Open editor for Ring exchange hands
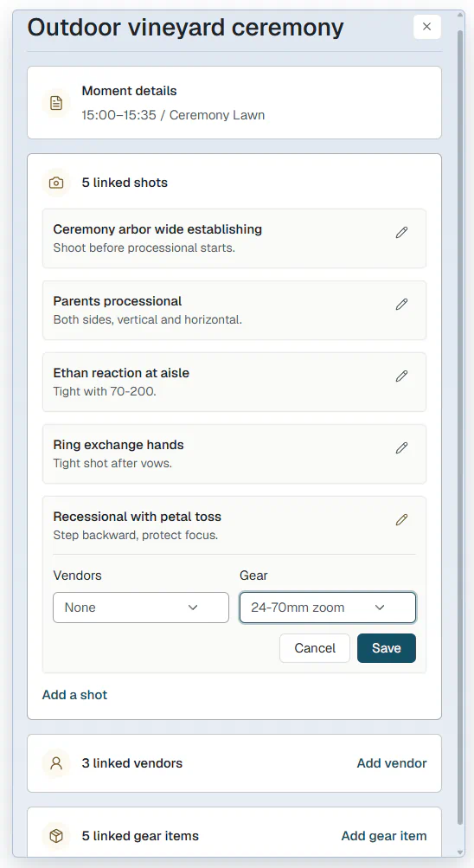 (401, 447)
